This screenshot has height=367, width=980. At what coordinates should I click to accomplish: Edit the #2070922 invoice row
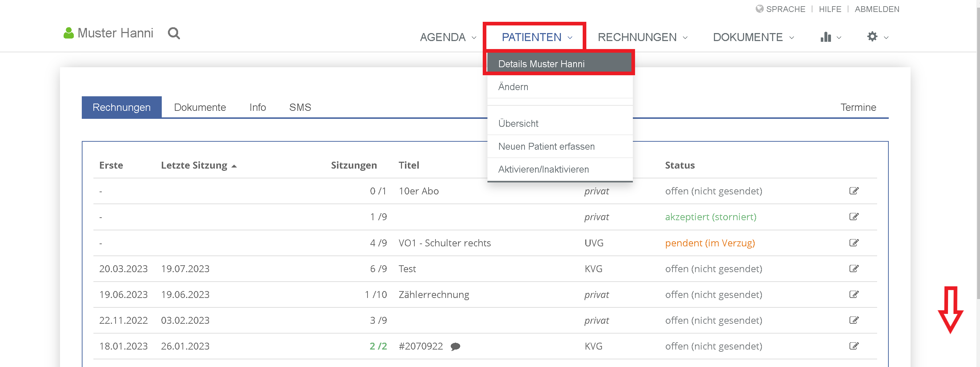click(854, 346)
